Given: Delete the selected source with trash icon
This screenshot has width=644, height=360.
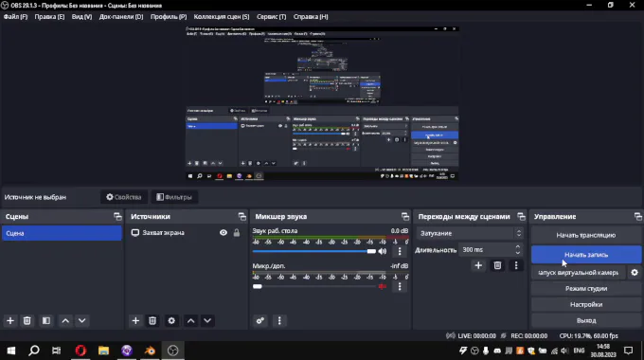Looking at the screenshot, I should [152, 321].
